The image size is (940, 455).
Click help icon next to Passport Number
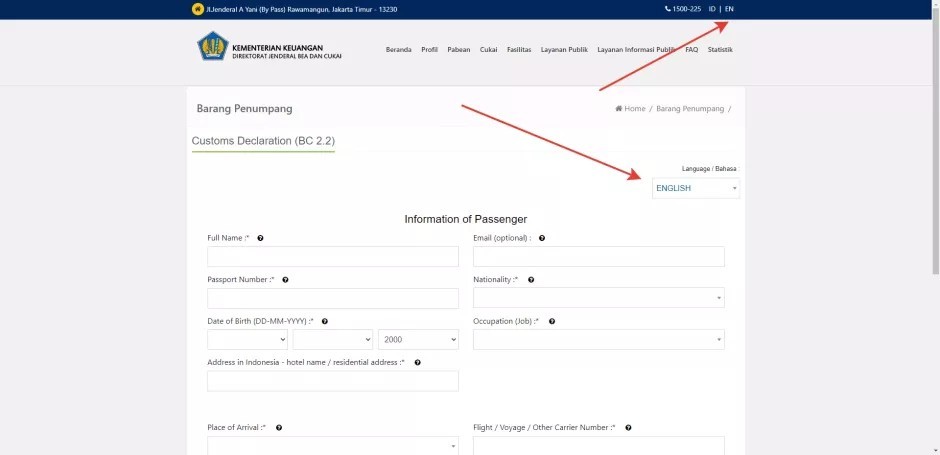[285, 280]
